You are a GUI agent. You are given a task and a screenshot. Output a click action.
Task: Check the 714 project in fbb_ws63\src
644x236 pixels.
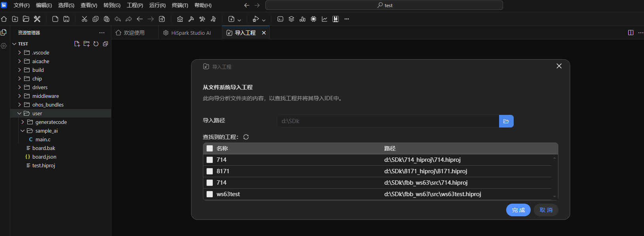(x=210, y=183)
